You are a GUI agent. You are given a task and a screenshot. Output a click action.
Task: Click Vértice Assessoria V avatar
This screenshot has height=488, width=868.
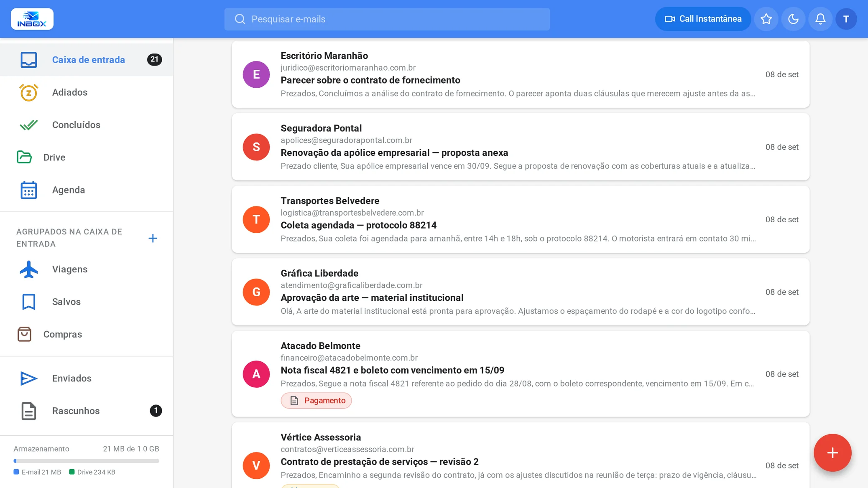tap(256, 465)
